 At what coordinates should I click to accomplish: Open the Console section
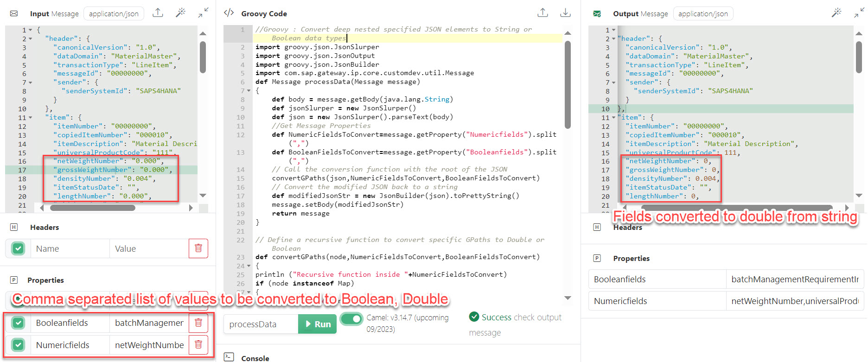[x=255, y=358]
